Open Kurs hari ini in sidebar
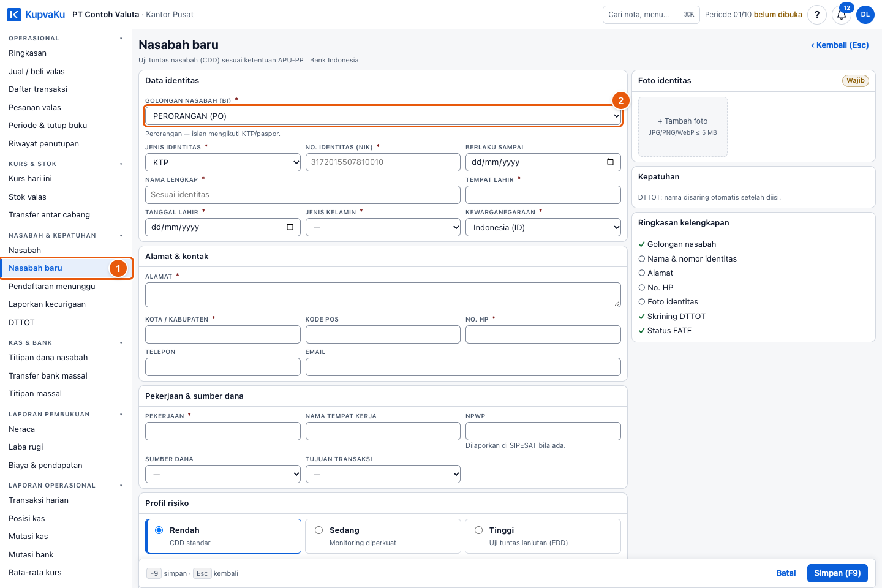Image resolution: width=882 pixels, height=588 pixels. pos(30,179)
